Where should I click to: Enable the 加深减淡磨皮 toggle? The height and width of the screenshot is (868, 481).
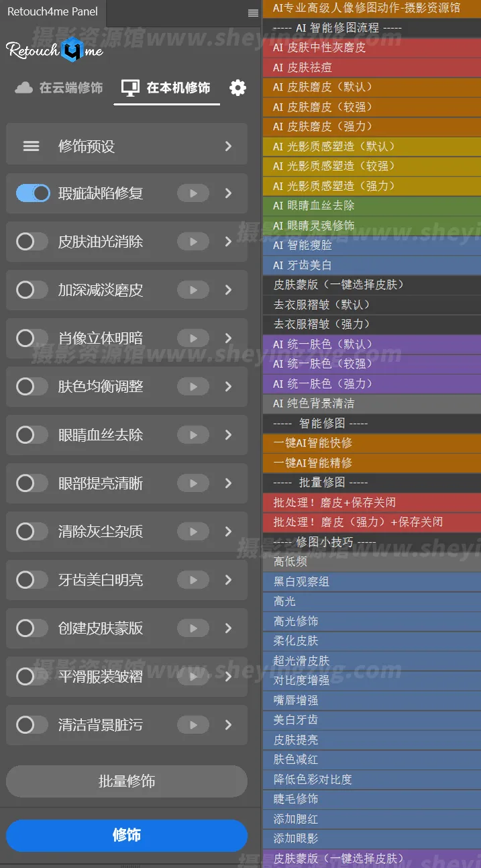[x=33, y=290]
